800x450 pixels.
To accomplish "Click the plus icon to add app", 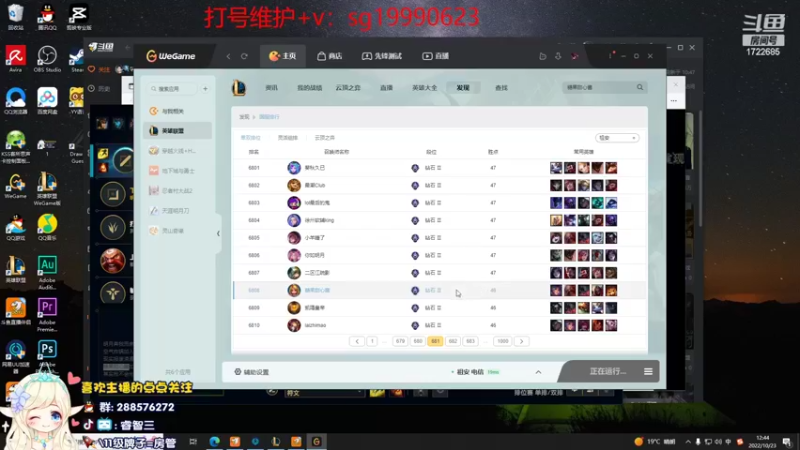I will coord(205,89).
